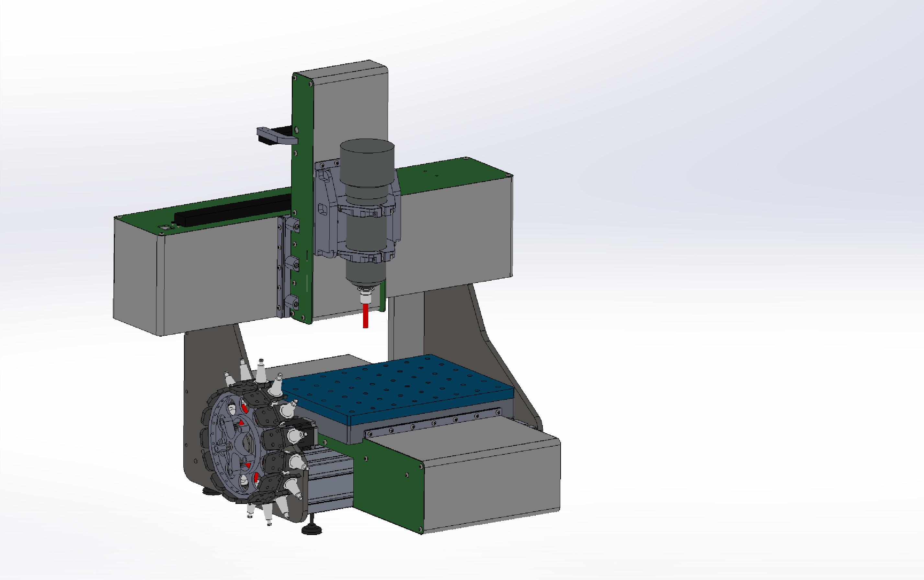The image size is (924, 580).
Task: Click the green Z-axis side plate
Action: point(303,173)
